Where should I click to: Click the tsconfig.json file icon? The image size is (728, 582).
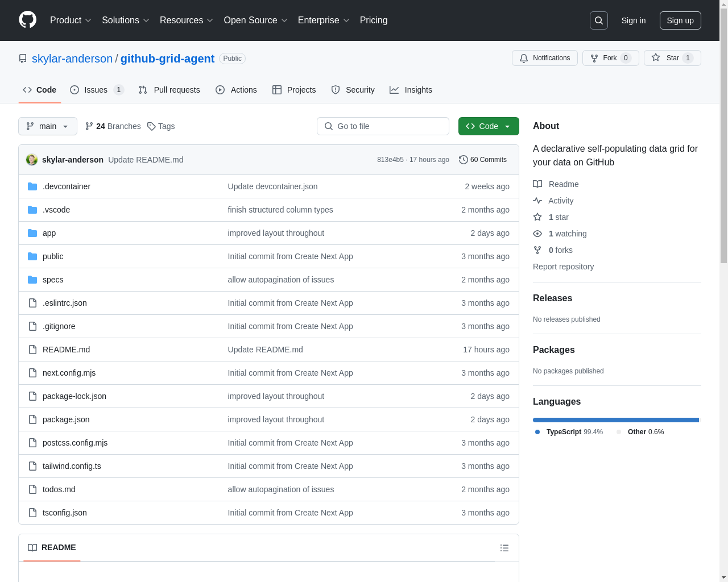(x=32, y=513)
